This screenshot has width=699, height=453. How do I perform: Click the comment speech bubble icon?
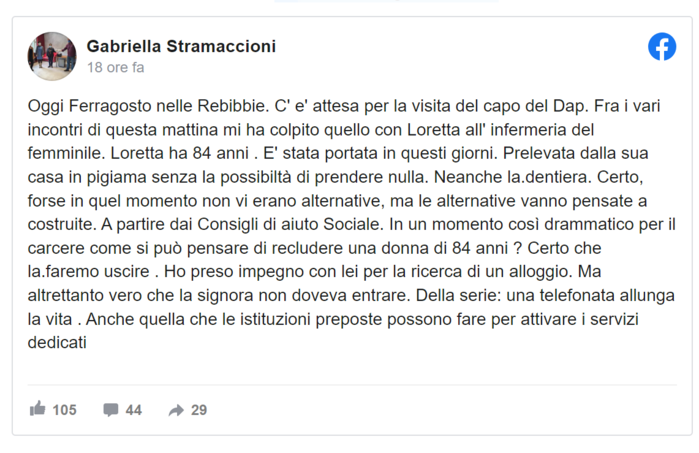(x=111, y=409)
